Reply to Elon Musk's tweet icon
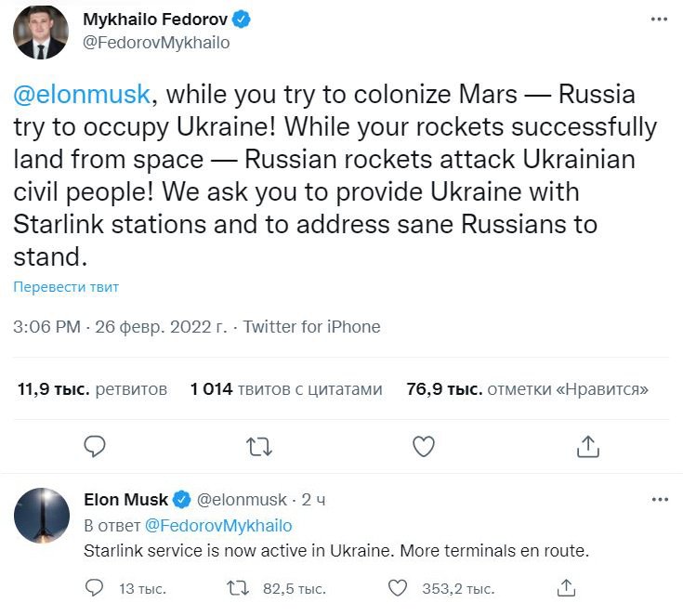Screen dimensions: 683x616 [x=94, y=587]
